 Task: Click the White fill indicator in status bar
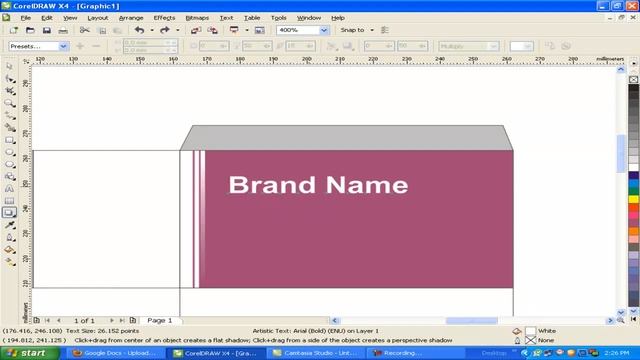(531, 331)
